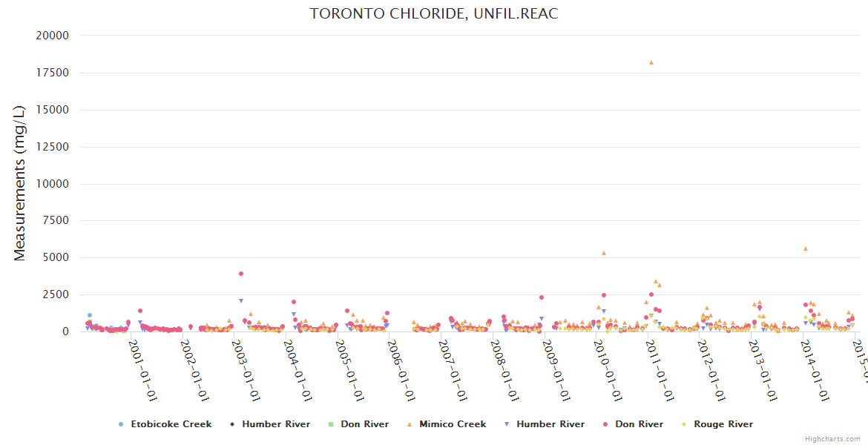Screen dimensions: 868x445
Task: Click the 20000 y-axis tick label
Action: [53, 36]
